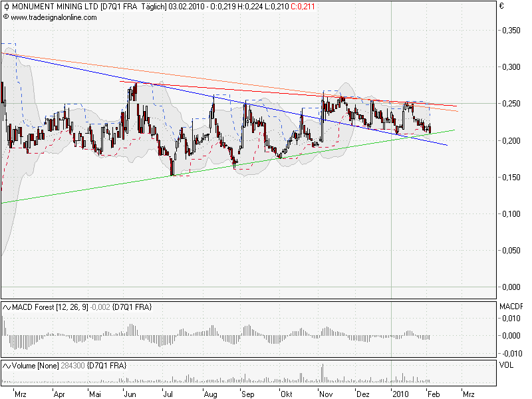Click the MACD Forest wave icon in indicator panel
532x399 pixels.
click(x=7, y=307)
